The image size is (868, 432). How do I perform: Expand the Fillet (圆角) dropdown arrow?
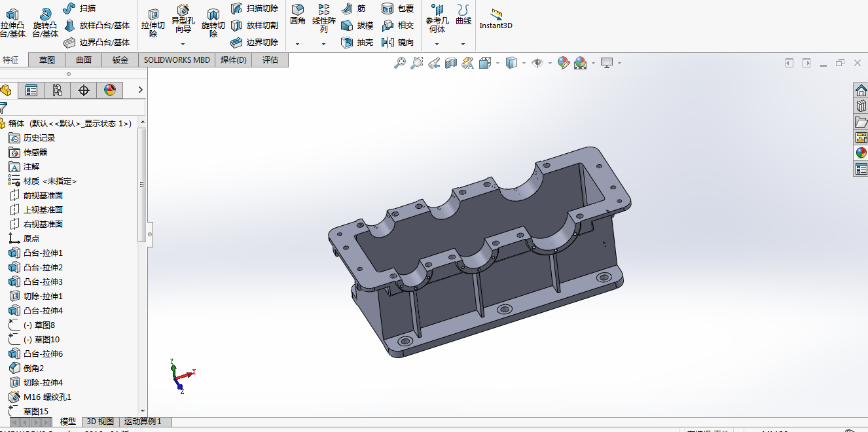pos(298,45)
